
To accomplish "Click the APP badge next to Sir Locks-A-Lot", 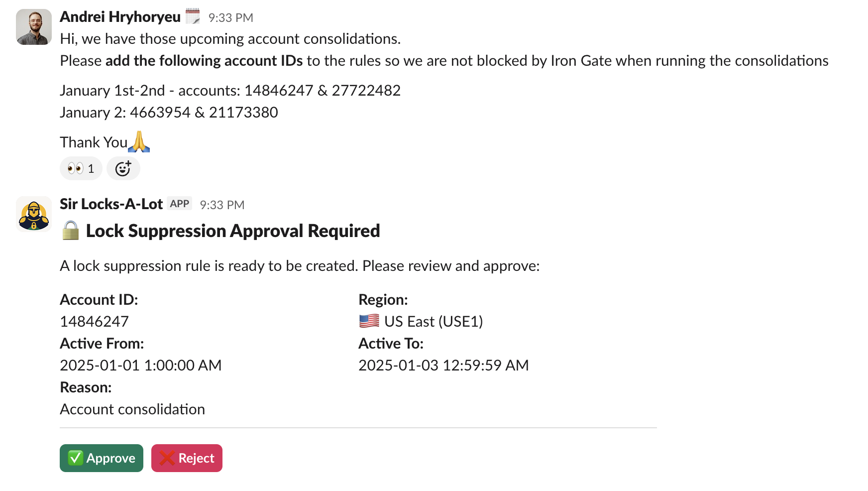I will tap(179, 203).
